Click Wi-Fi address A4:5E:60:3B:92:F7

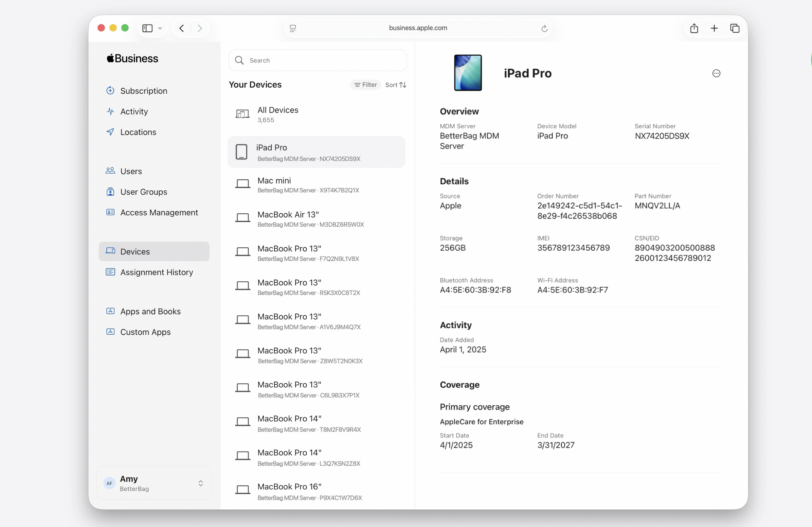572,290
